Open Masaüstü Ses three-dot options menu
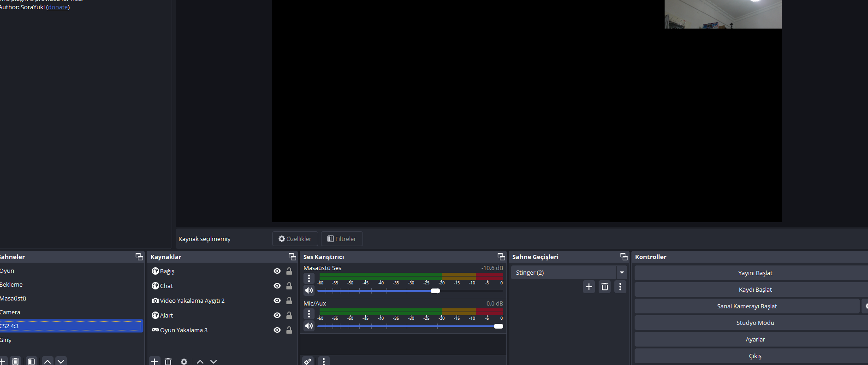 [x=309, y=278]
